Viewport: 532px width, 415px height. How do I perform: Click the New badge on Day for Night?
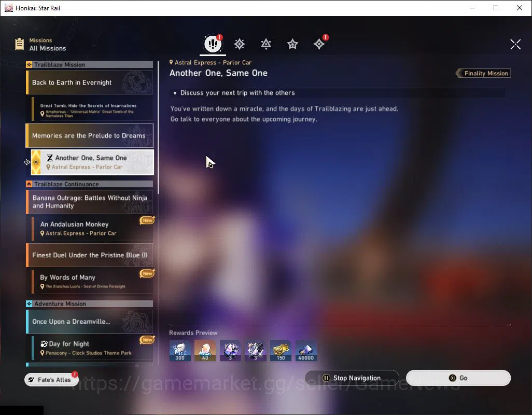[147, 340]
